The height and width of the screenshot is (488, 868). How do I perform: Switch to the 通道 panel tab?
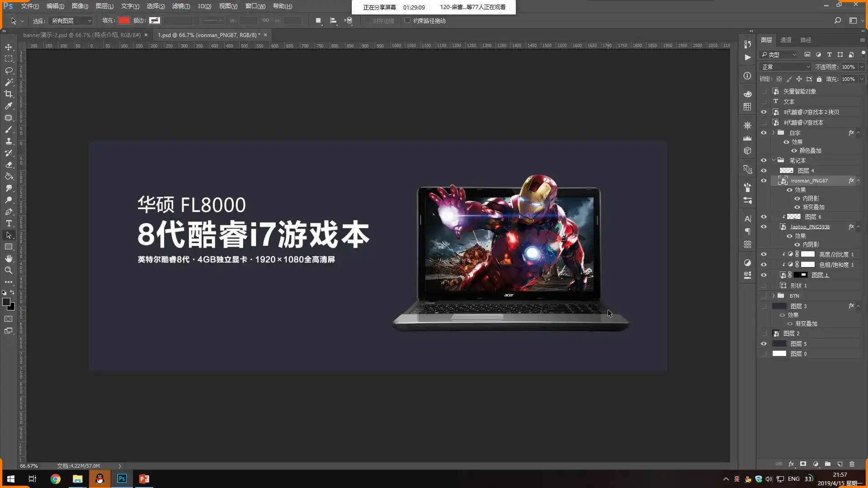(785, 40)
